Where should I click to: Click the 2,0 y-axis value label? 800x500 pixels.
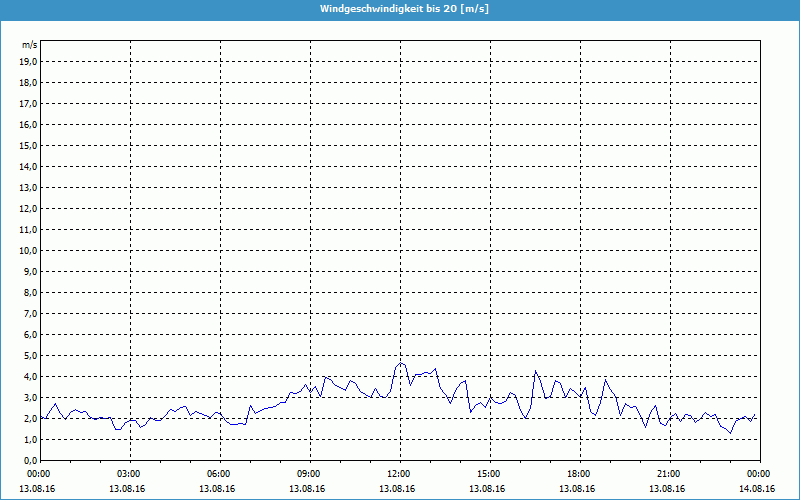coord(30,418)
